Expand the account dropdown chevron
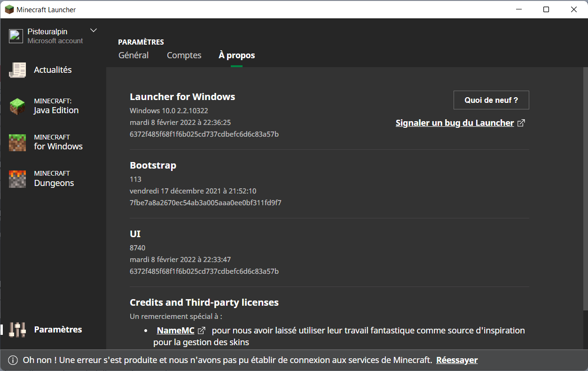The width and height of the screenshot is (588, 371). pyautogui.click(x=94, y=31)
